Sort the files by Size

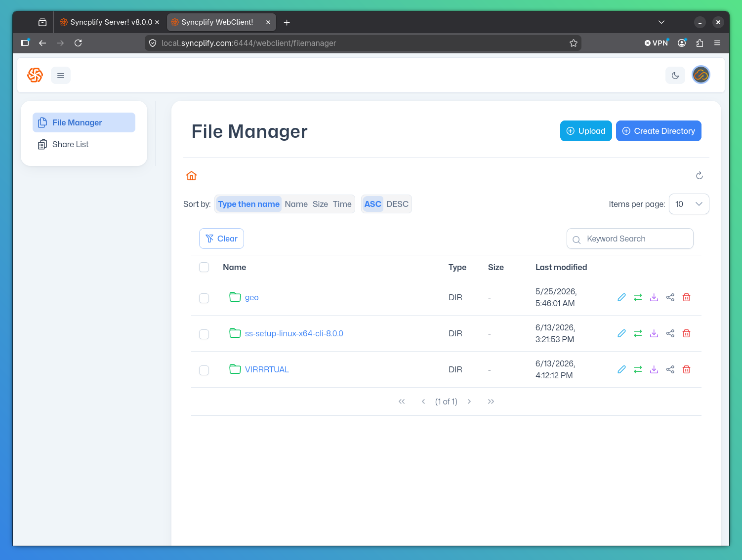coord(320,204)
